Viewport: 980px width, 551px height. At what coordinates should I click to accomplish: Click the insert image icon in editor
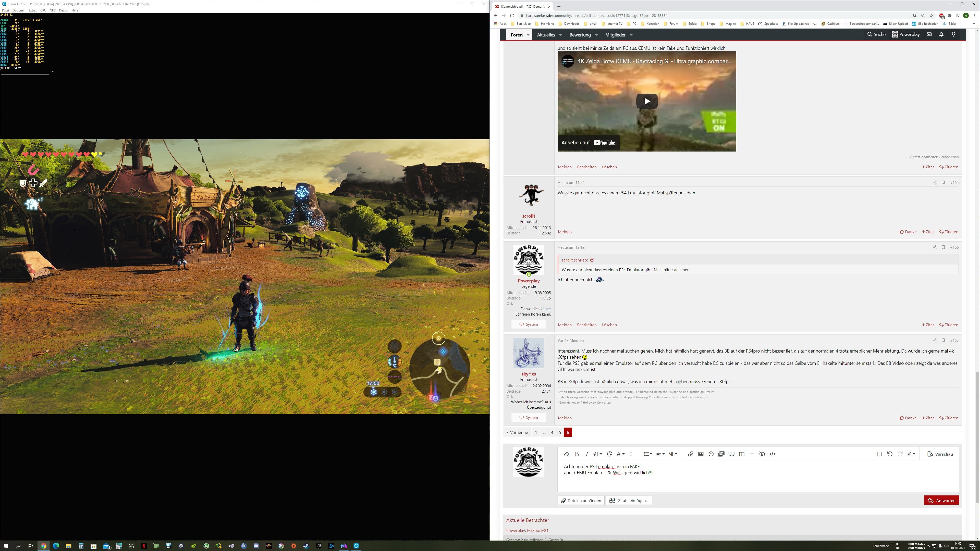[x=701, y=454]
